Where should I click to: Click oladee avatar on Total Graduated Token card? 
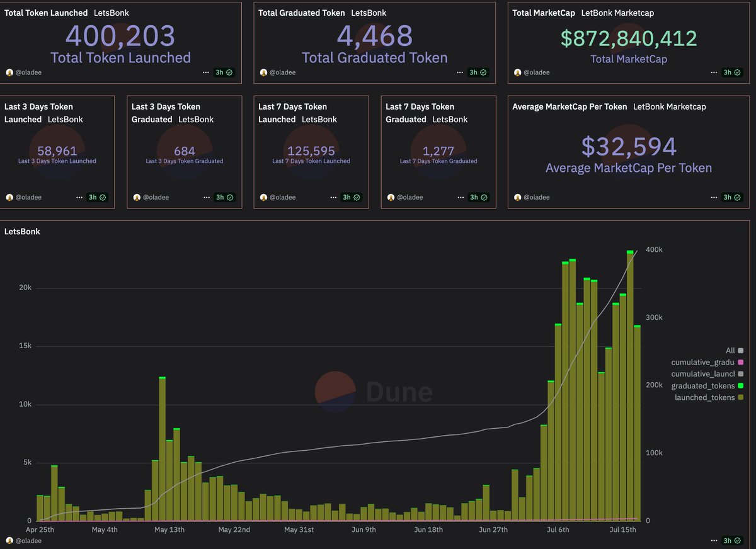[264, 72]
